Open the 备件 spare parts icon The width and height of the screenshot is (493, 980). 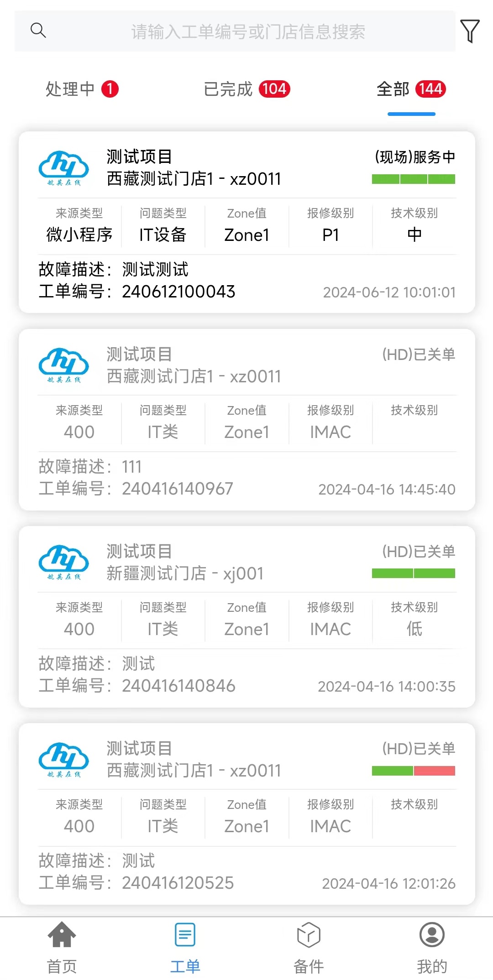pos(309,935)
